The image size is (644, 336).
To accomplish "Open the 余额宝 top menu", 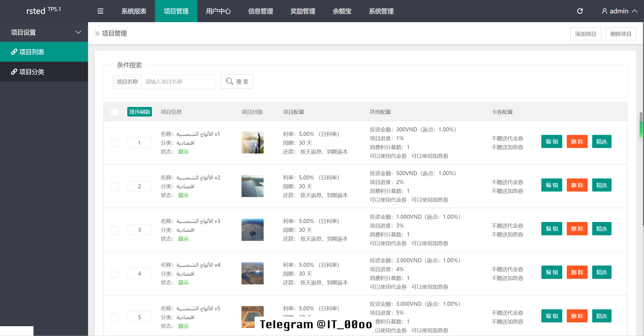I will point(342,11).
